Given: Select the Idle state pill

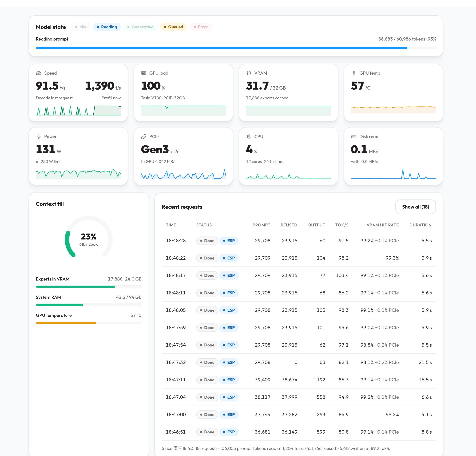Looking at the screenshot, I should tap(81, 27).
